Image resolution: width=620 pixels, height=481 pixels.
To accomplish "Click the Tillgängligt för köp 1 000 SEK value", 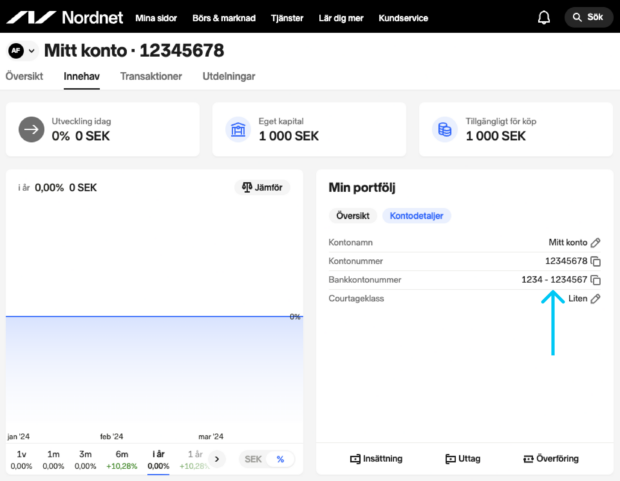I will pos(495,136).
